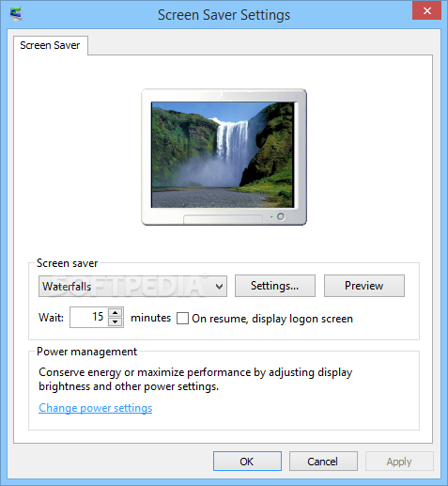Screen dimensions: 448x486
Task: Decrease wait time with down spinner arrow
Action: (116, 322)
